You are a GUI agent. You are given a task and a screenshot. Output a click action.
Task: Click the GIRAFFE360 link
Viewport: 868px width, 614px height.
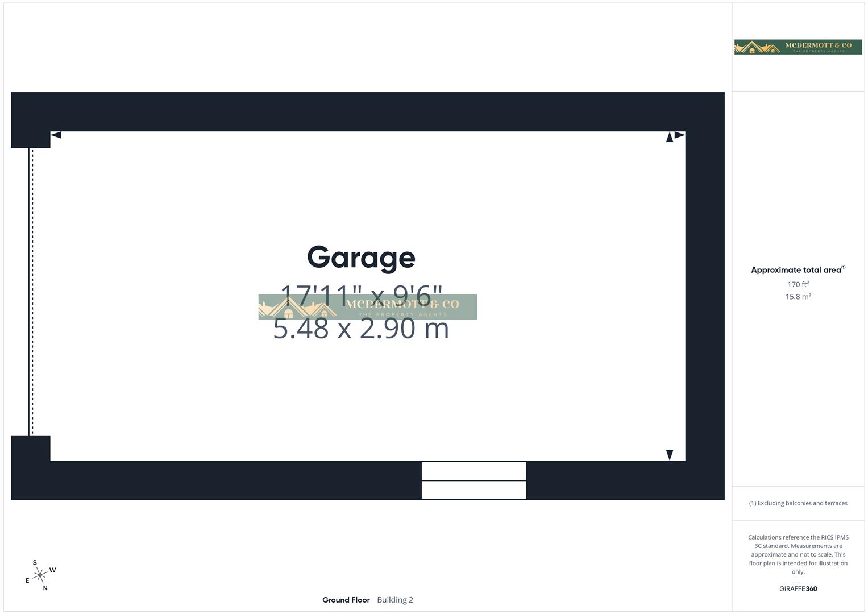(x=798, y=589)
